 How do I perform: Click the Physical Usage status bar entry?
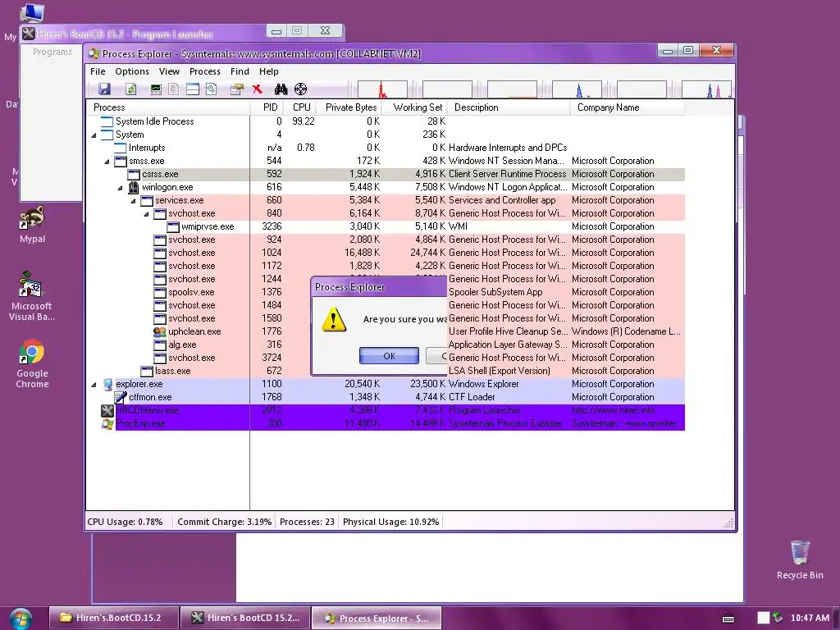tap(391, 522)
